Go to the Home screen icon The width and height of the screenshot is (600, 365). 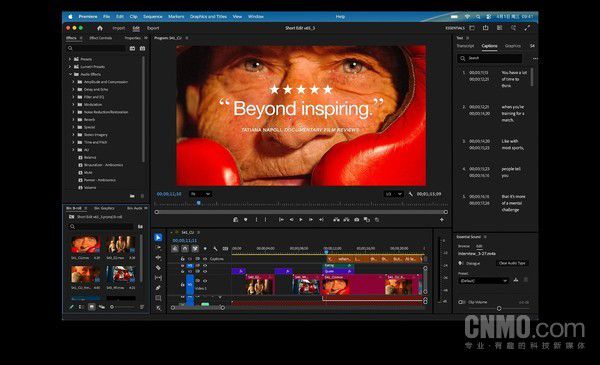click(100, 28)
